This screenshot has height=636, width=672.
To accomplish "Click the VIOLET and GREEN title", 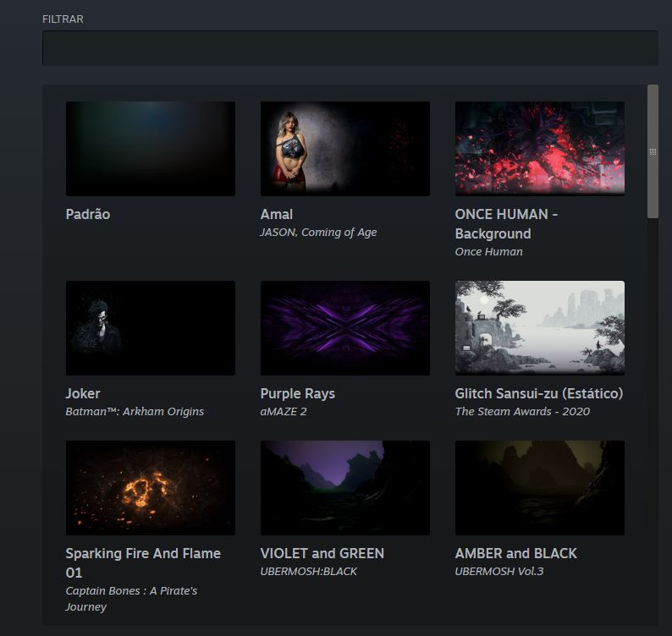I will click(322, 553).
